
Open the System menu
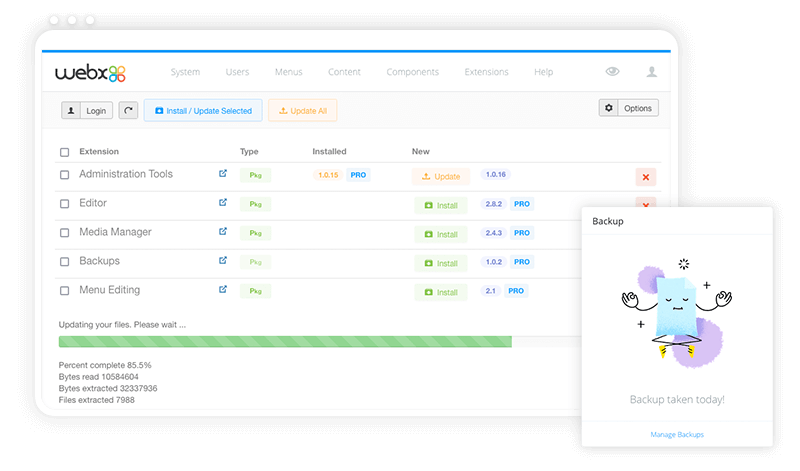click(x=185, y=72)
